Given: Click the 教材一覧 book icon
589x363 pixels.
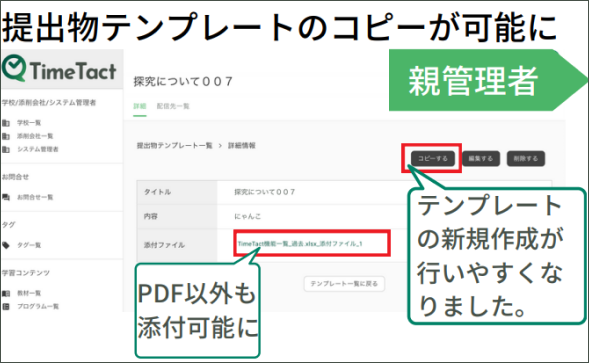Looking at the screenshot, I should tap(6, 293).
